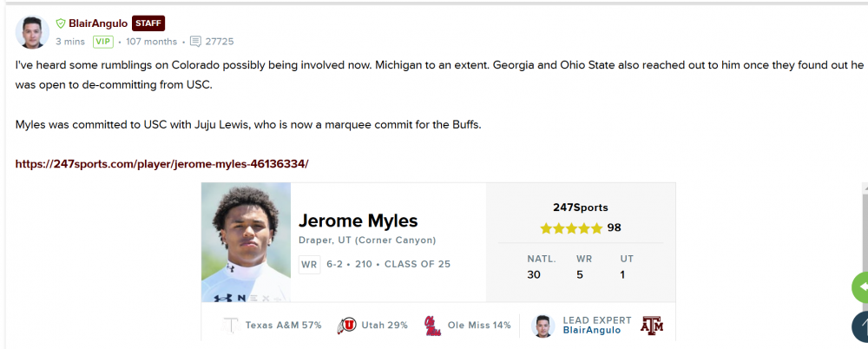Click the five-star rating stars

click(x=571, y=228)
